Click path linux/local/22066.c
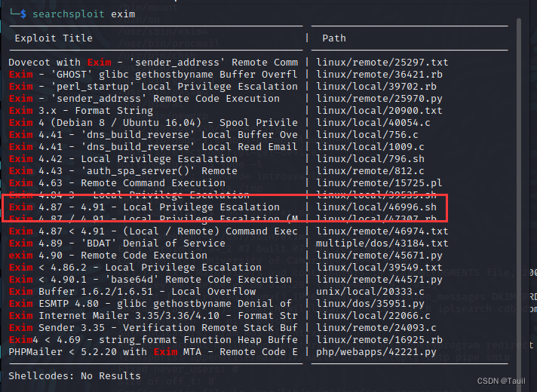The image size is (537, 392). [x=373, y=316]
